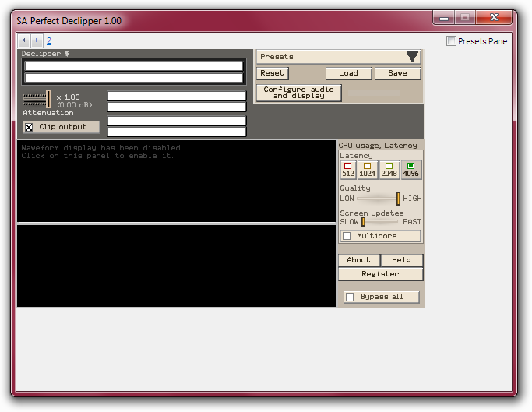Open the Help button
532x412 pixels.
pos(402,260)
